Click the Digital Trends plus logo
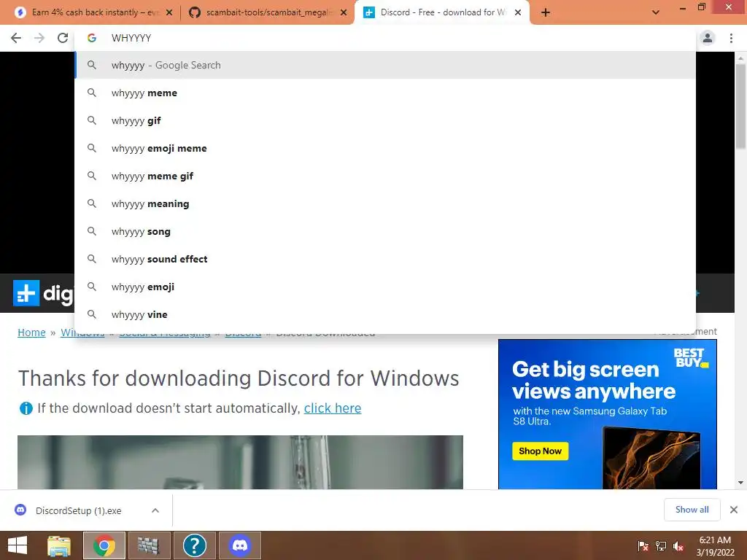The image size is (747, 560). [26, 293]
